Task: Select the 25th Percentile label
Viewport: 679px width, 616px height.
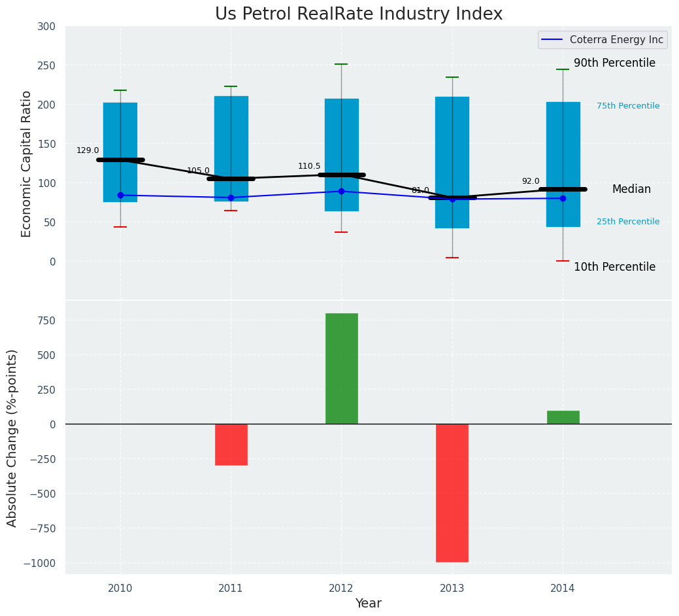Action: [x=627, y=222]
